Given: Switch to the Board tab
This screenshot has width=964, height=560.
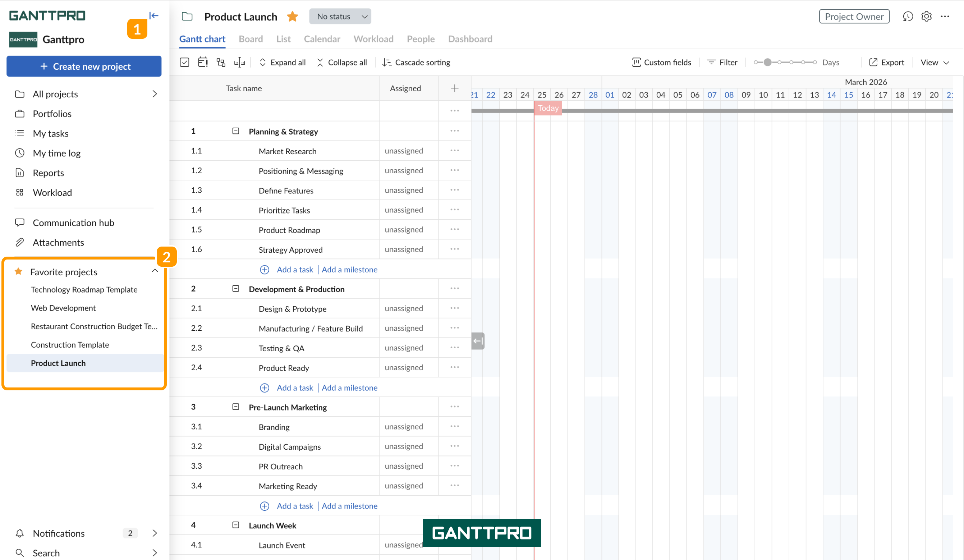Looking at the screenshot, I should 251,39.
